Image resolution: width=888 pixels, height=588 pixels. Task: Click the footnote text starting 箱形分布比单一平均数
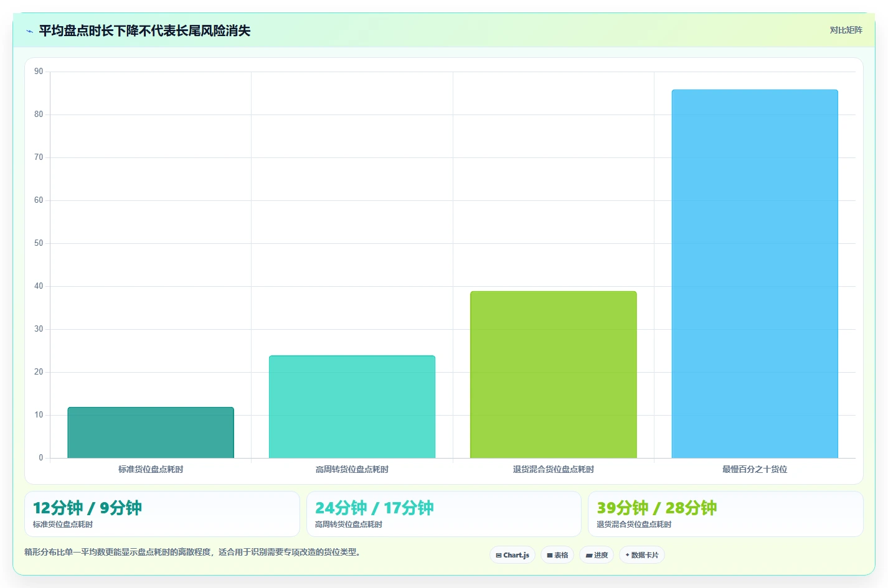[192, 552]
